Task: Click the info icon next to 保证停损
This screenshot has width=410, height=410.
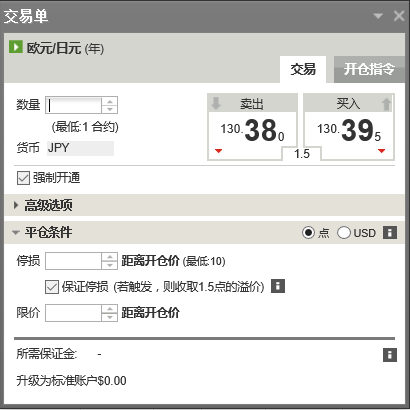Action: (278, 286)
